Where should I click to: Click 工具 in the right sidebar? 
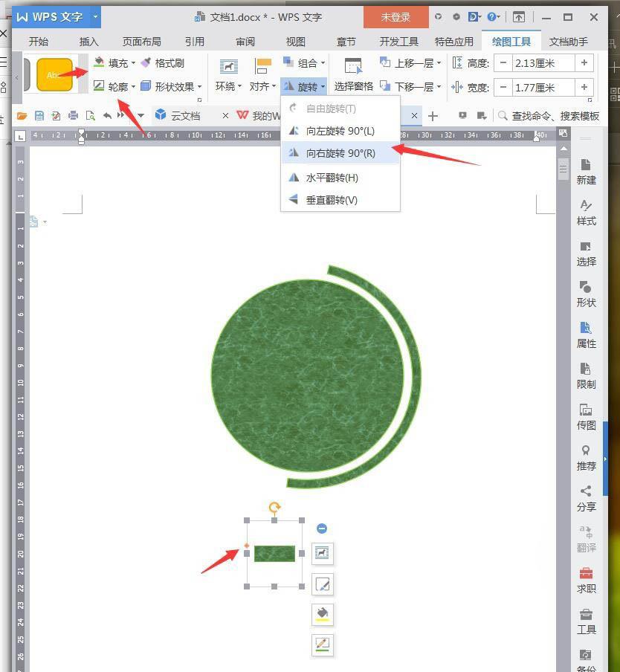tap(586, 622)
